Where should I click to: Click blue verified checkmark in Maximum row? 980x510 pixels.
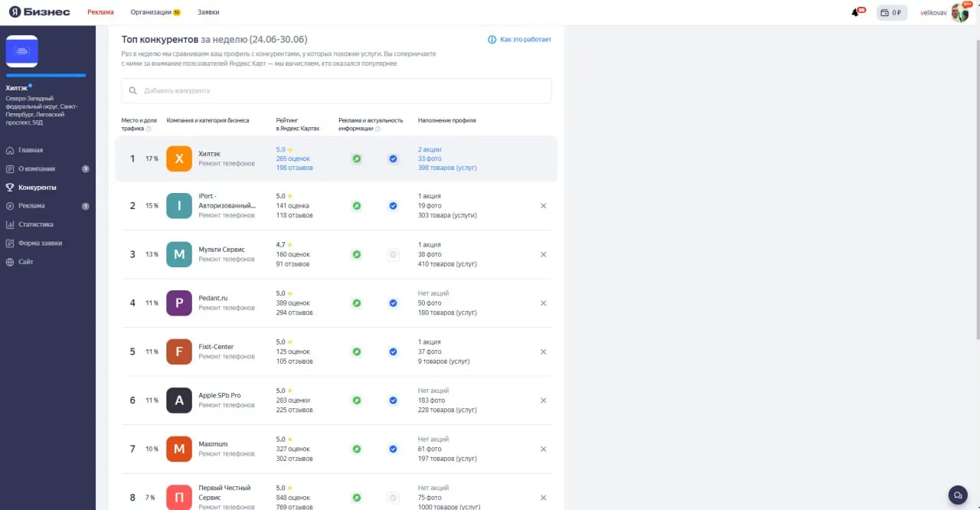point(393,449)
